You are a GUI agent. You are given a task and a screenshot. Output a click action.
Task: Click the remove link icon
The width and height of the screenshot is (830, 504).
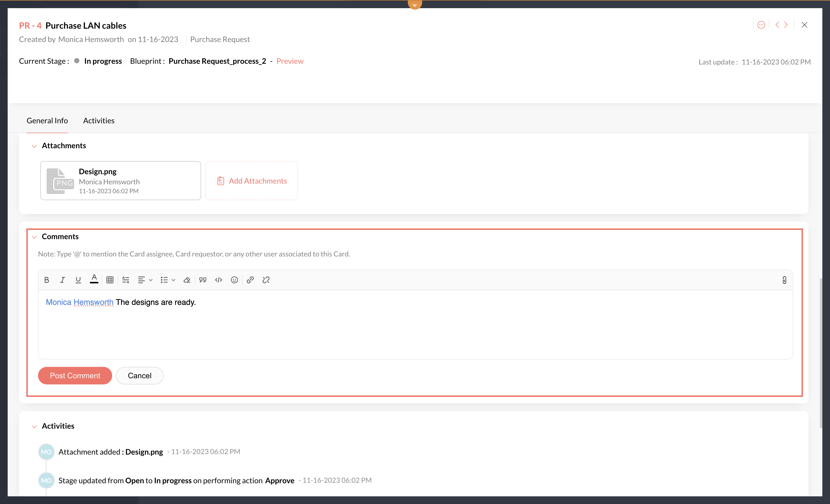[266, 280]
